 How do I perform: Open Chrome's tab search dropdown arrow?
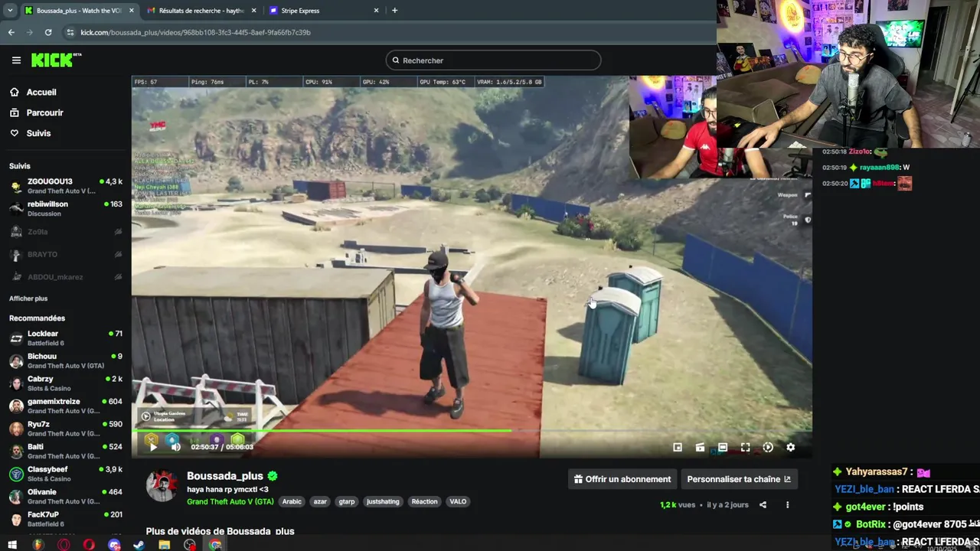pyautogui.click(x=10, y=11)
